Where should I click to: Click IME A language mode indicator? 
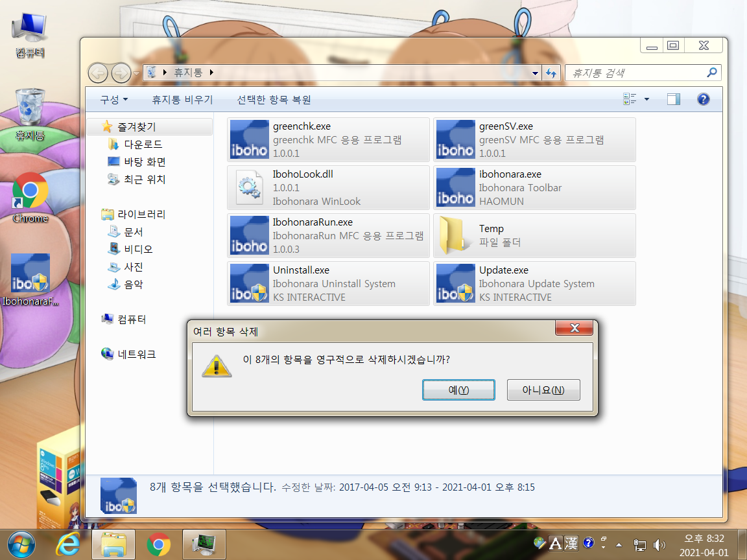click(556, 543)
